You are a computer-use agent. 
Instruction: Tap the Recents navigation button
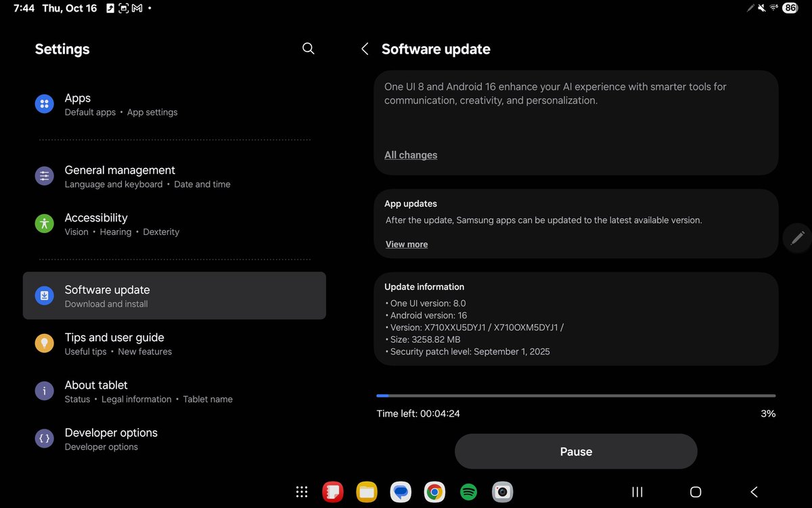click(x=637, y=492)
